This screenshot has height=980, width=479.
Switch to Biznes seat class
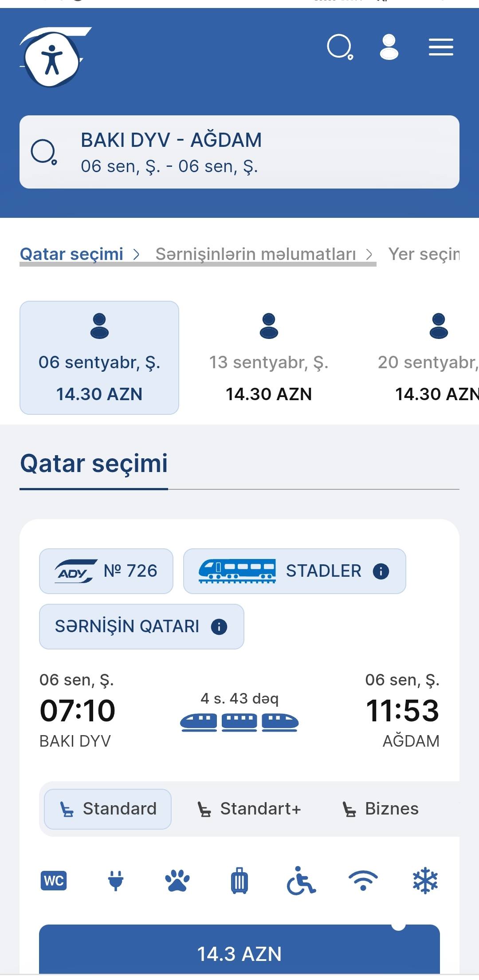[x=381, y=809]
